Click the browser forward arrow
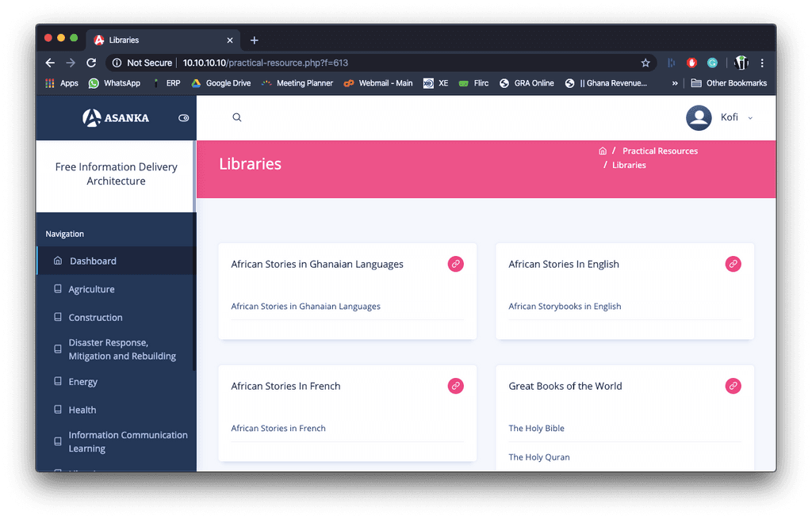The width and height of the screenshot is (812, 519). tap(71, 63)
